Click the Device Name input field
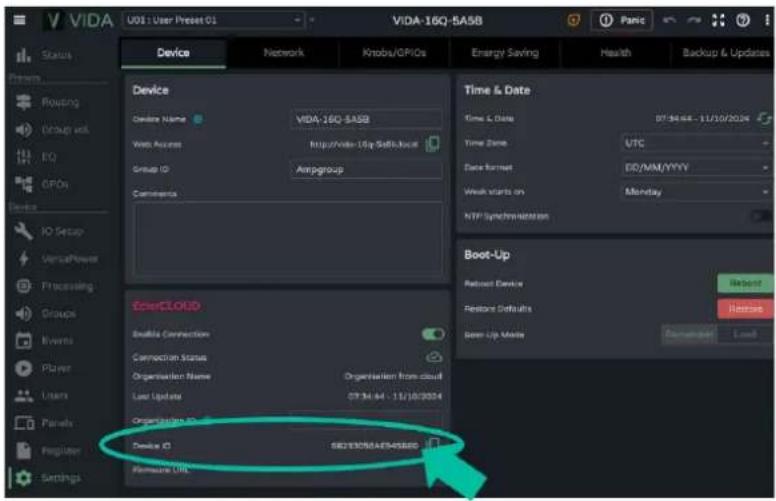This screenshot has width=776, height=501. [x=366, y=119]
